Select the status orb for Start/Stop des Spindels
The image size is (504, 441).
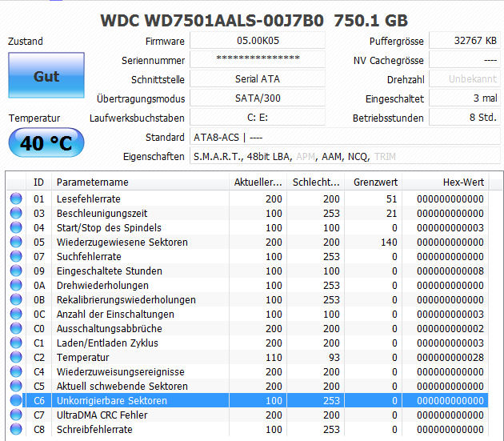pyautogui.click(x=16, y=227)
